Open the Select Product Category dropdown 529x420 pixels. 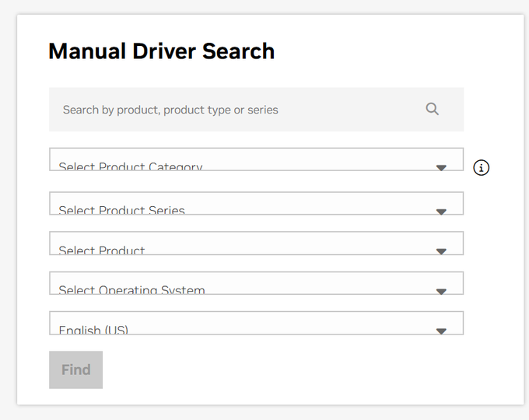[257, 159]
